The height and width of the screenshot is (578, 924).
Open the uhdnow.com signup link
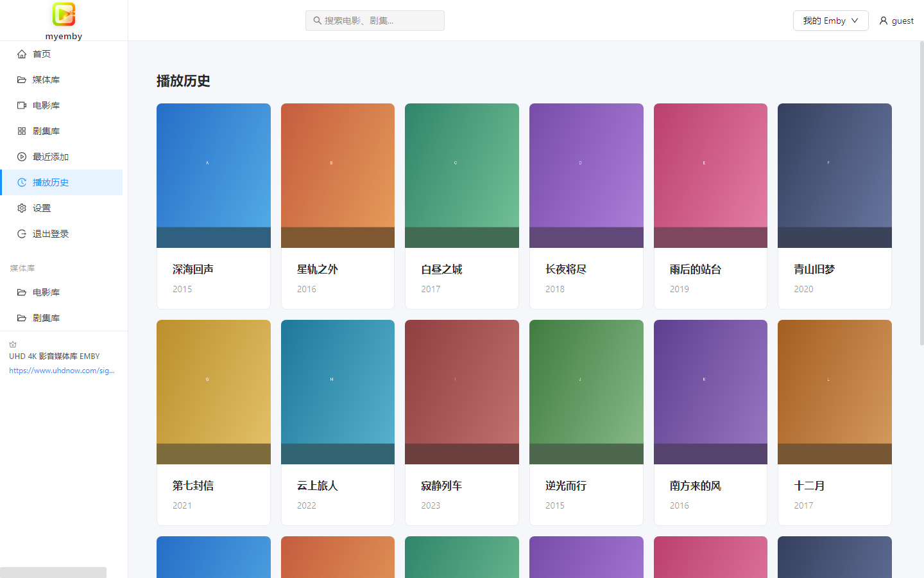point(62,371)
